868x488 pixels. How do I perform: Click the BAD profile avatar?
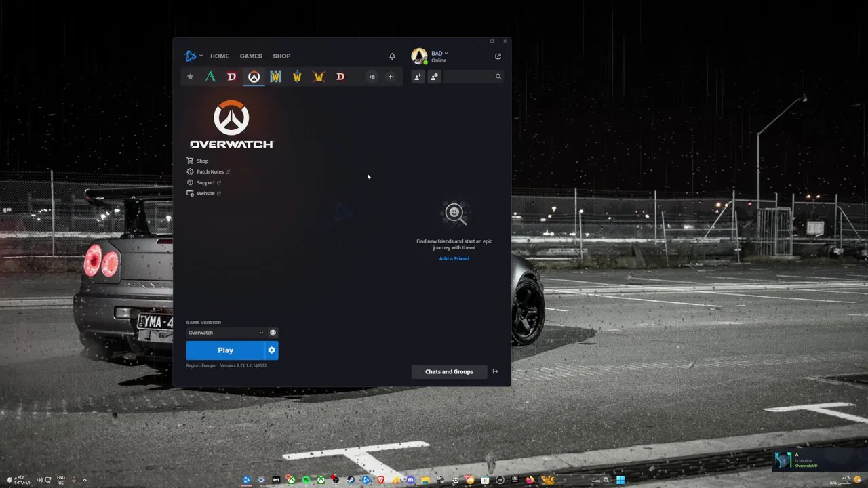click(419, 56)
